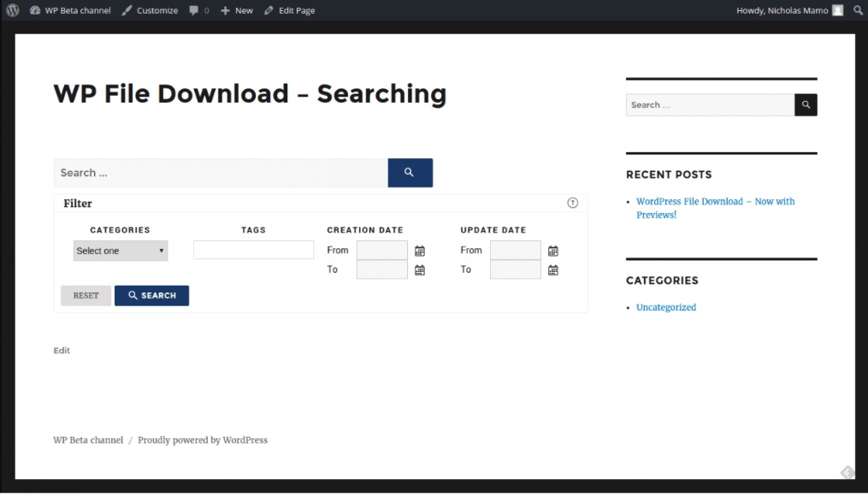
Task: Click Update Date From field
Action: [516, 250]
